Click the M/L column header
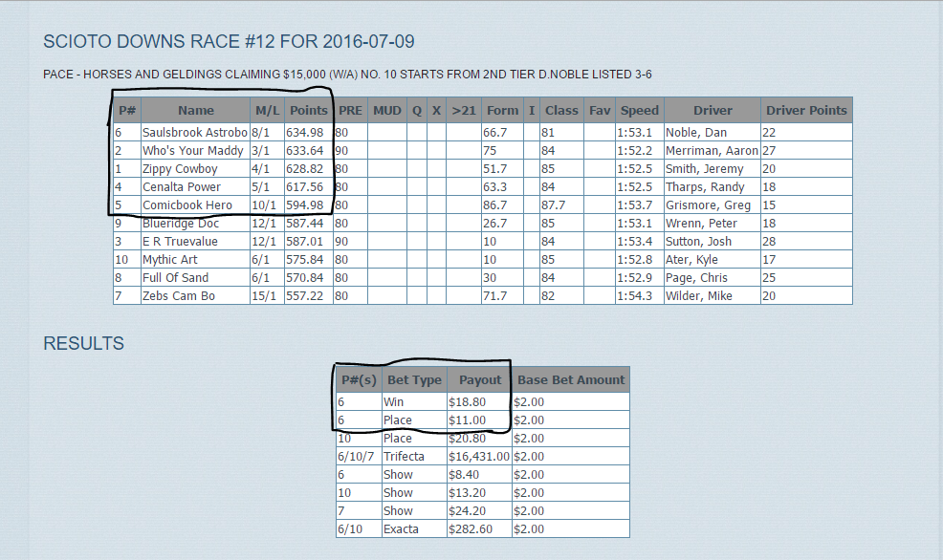This screenshot has height=560, width=943. coord(267,111)
